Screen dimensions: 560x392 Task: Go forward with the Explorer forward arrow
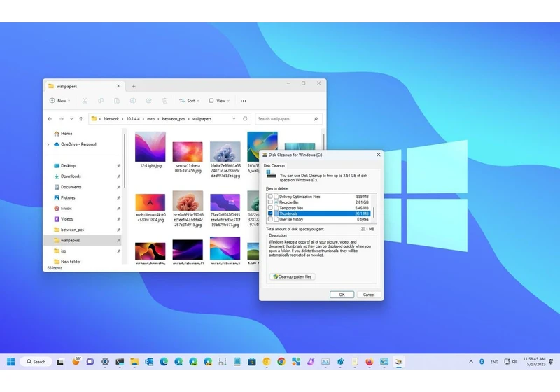pyautogui.click(x=61, y=119)
